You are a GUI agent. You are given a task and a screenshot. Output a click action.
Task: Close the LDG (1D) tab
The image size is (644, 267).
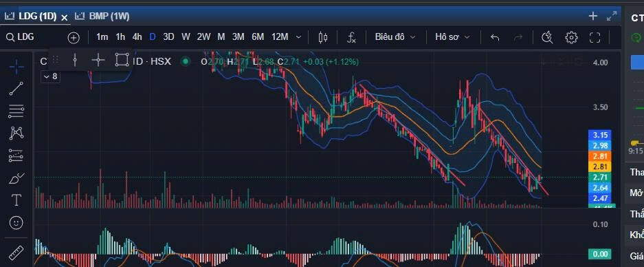click(x=64, y=17)
